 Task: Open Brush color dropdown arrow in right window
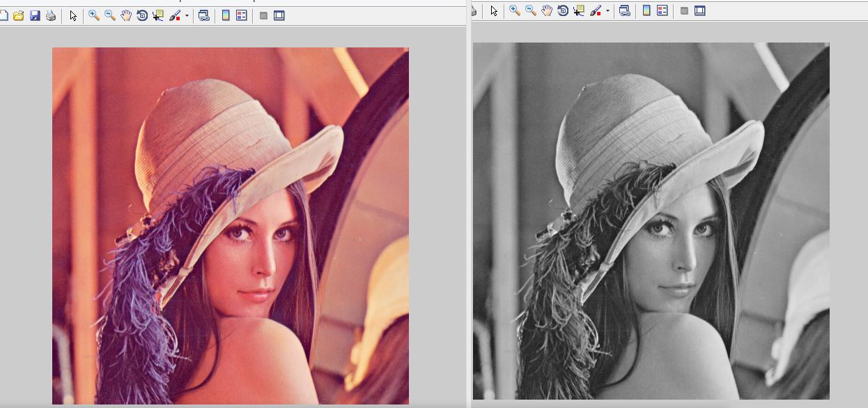[607, 10]
